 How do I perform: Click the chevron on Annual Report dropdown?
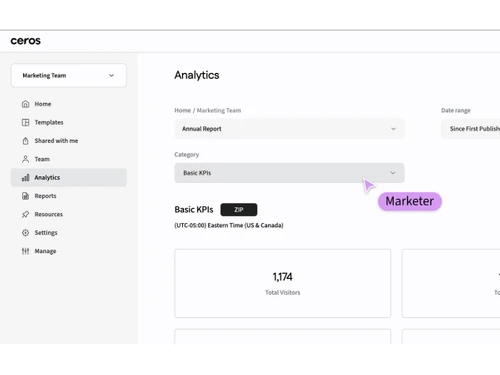pos(393,129)
